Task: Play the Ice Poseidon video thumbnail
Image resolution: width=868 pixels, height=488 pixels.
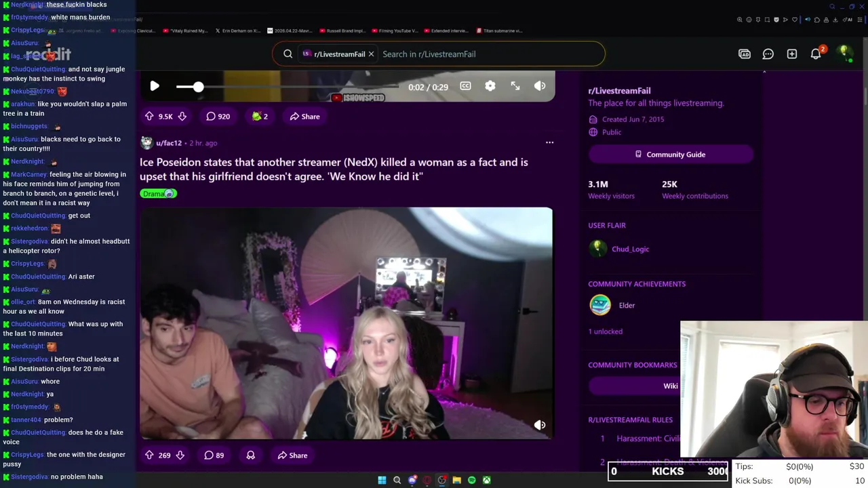Action: click(346, 323)
